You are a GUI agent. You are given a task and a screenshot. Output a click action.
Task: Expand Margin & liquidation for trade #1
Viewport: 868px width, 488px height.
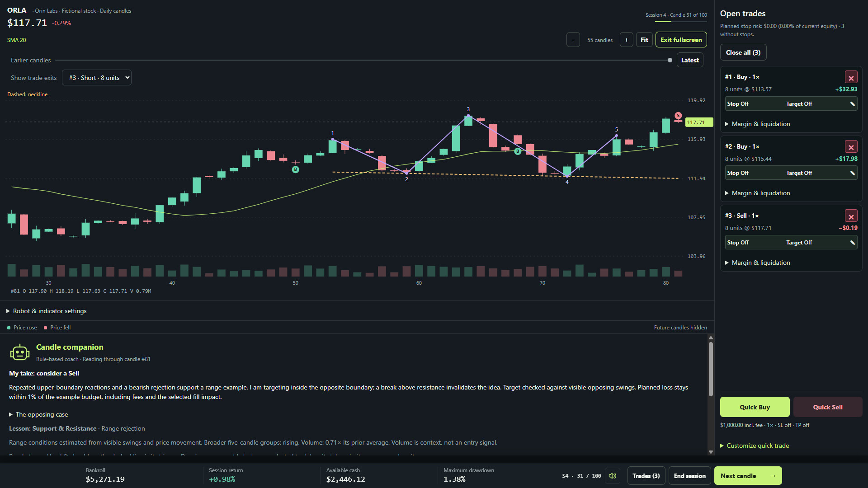(x=758, y=124)
